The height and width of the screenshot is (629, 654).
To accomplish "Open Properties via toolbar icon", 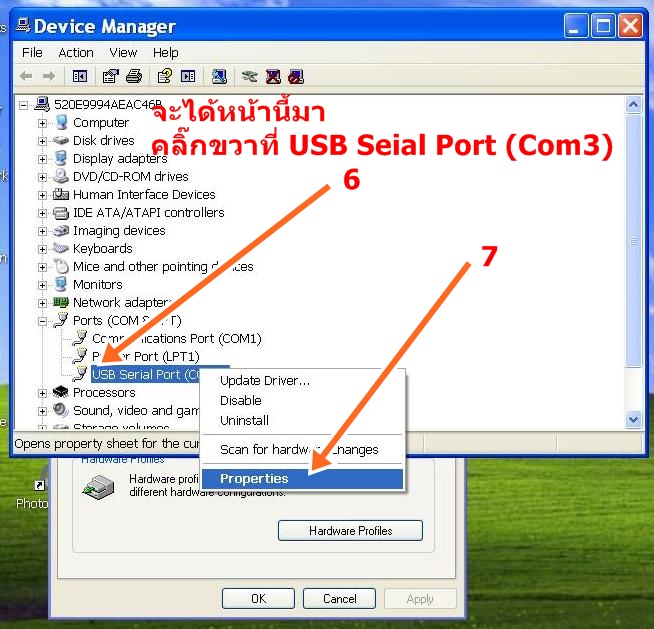I will (111, 76).
